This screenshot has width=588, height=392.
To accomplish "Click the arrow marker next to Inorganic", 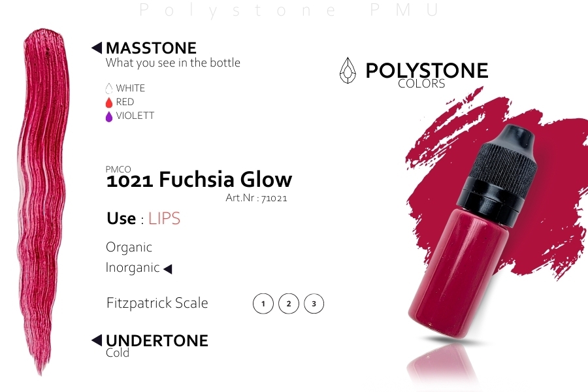I will pyautogui.click(x=168, y=269).
